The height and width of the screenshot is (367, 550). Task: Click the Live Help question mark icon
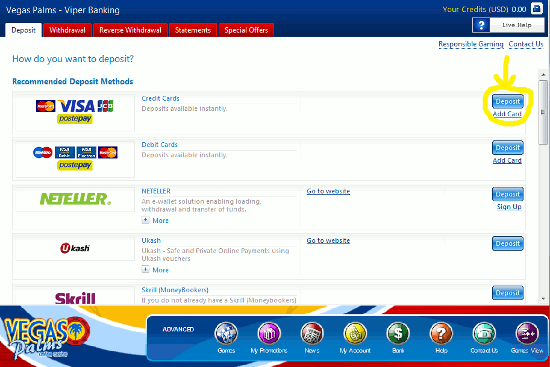(x=481, y=25)
